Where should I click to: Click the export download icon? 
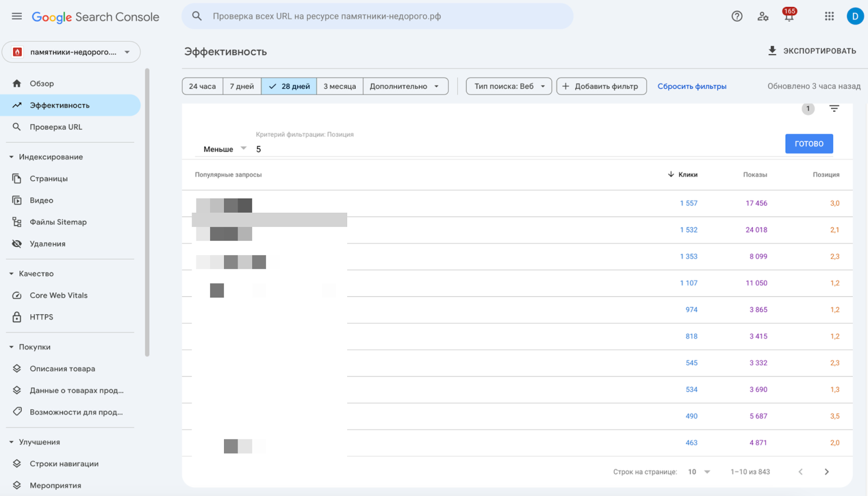pos(771,50)
